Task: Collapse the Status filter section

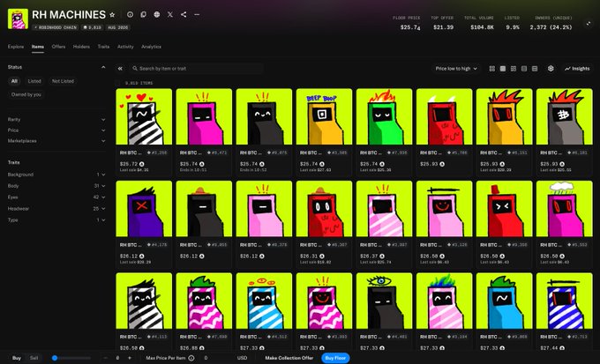Action: [103, 67]
